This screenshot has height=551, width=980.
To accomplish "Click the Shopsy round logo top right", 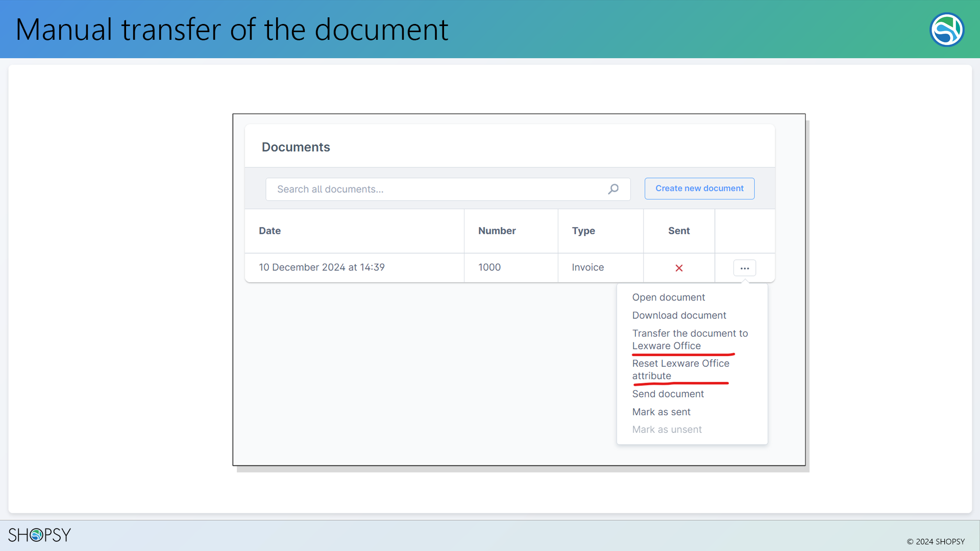I will pos(947,30).
